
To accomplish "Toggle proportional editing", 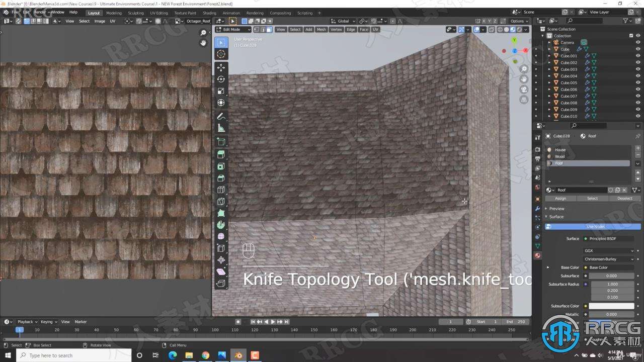I will [393, 21].
